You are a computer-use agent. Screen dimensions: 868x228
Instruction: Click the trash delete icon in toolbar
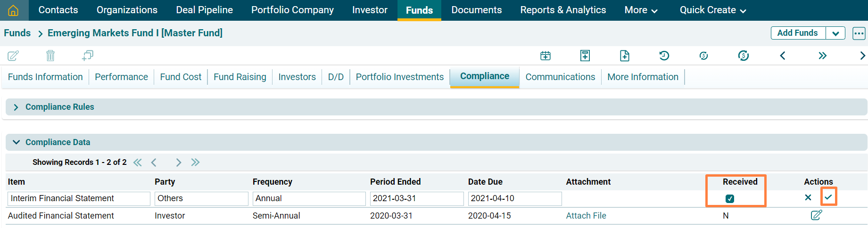point(50,56)
